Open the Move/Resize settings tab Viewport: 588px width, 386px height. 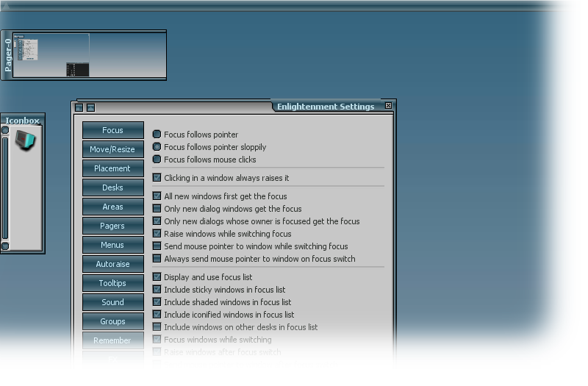[x=113, y=149]
